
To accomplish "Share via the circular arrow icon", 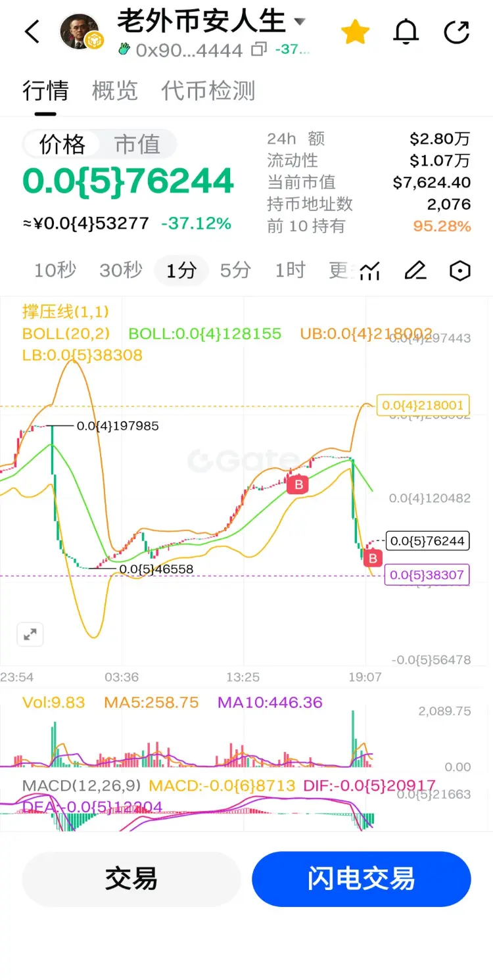I will coord(456,32).
